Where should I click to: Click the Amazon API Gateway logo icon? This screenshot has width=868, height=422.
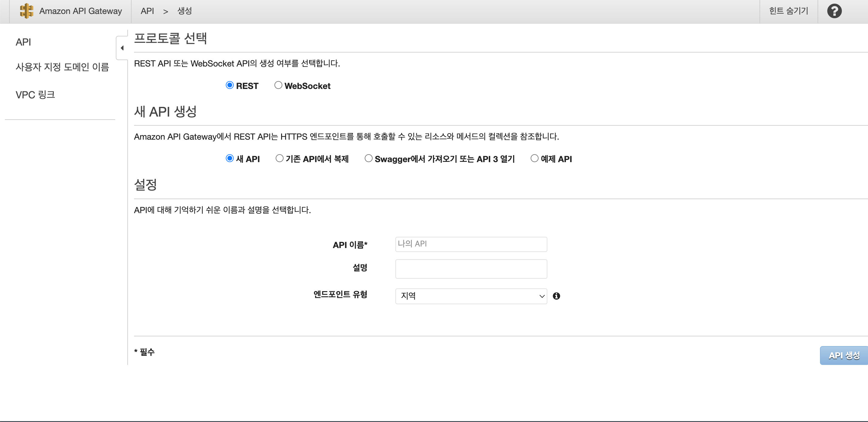[26, 11]
